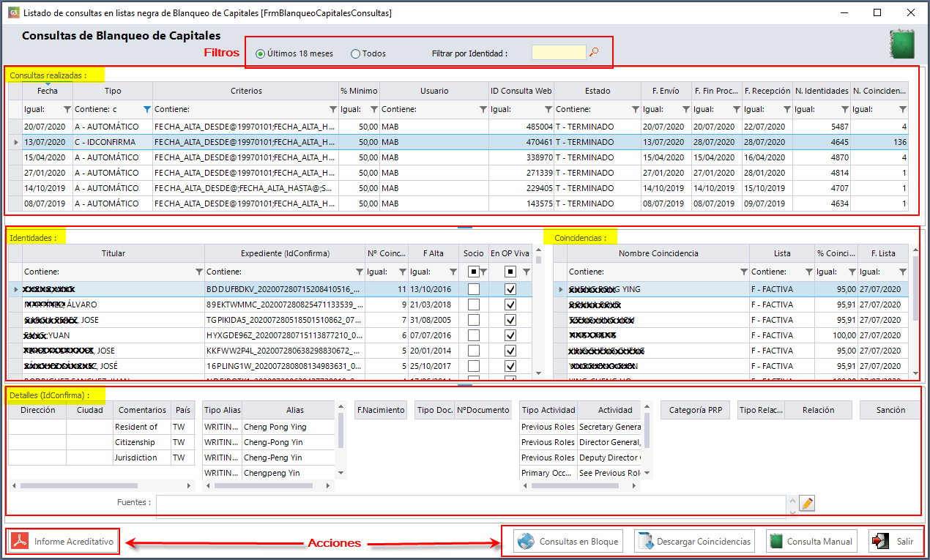Viewport: 930px width, 560px height.
Task: Open the filter funnel on Nombre Coincidencia column
Action: click(x=744, y=272)
